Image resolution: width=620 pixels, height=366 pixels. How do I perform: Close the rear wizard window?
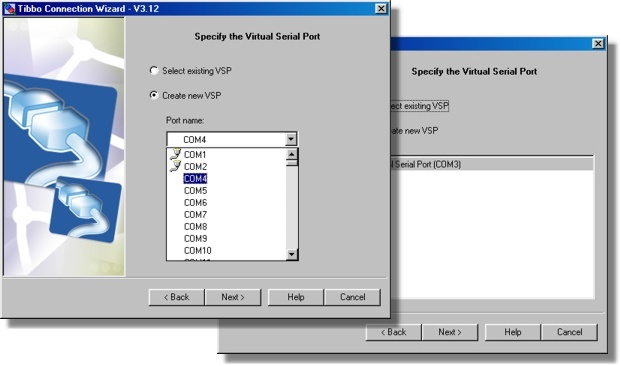(x=598, y=43)
